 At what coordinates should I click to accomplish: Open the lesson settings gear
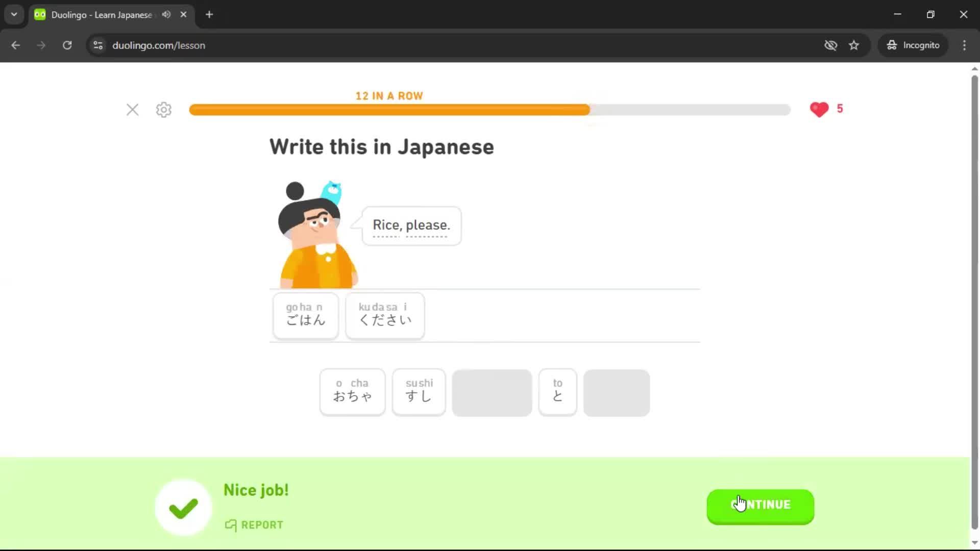click(x=163, y=110)
